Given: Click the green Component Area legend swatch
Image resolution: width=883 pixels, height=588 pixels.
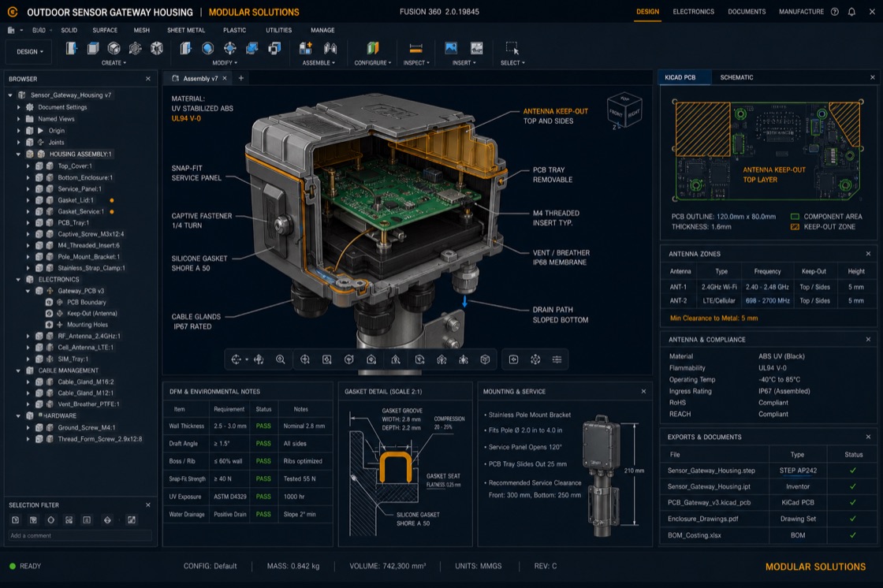Looking at the screenshot, I should click(x=795, y=217).
